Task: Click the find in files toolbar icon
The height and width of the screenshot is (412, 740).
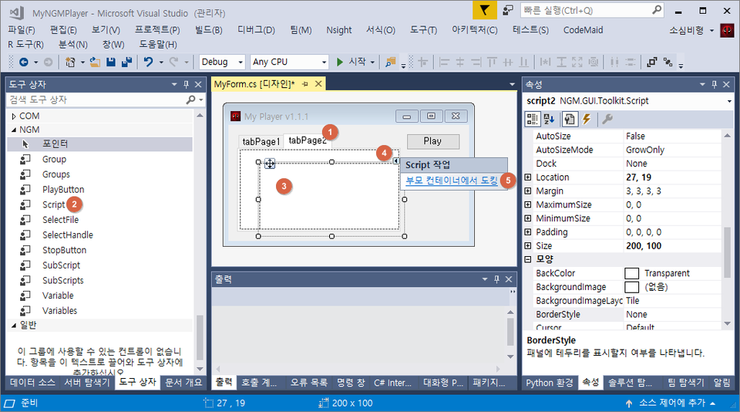Action: tap(390, 62)
